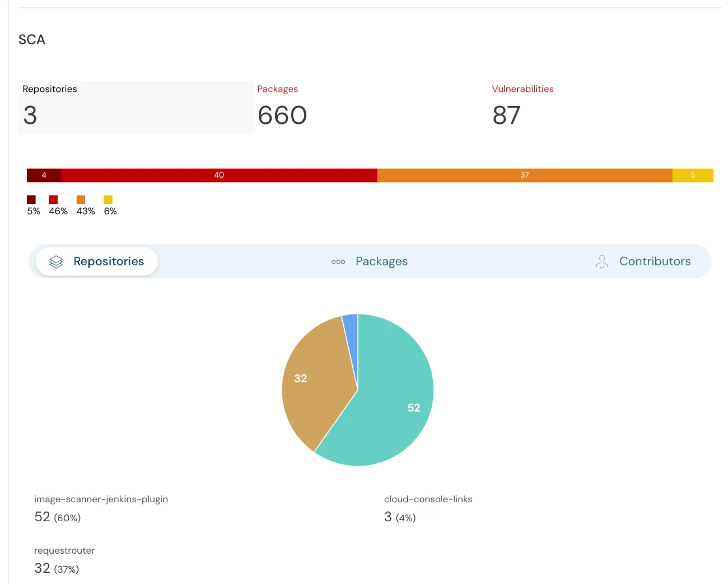Click the yellow low severity legend square
Viewport: 728px width, 584px height.
point(108,200)
